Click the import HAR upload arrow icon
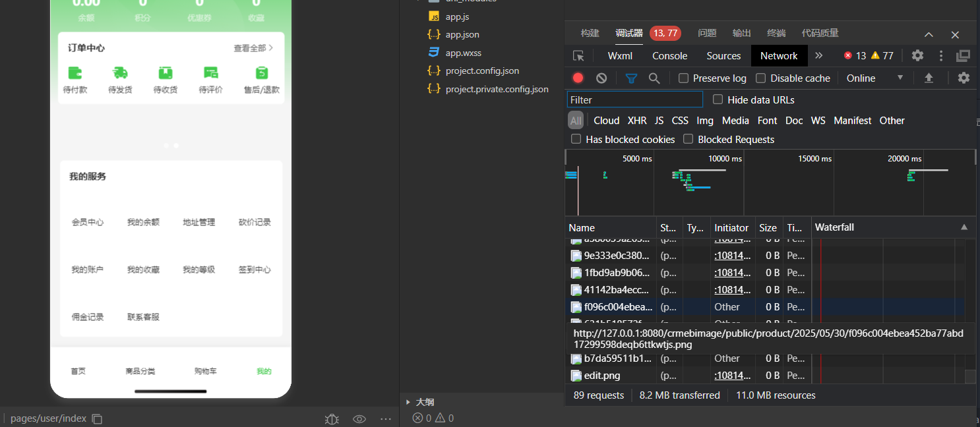The width and height of the screenshot is (980, 427). click(929, 78)
